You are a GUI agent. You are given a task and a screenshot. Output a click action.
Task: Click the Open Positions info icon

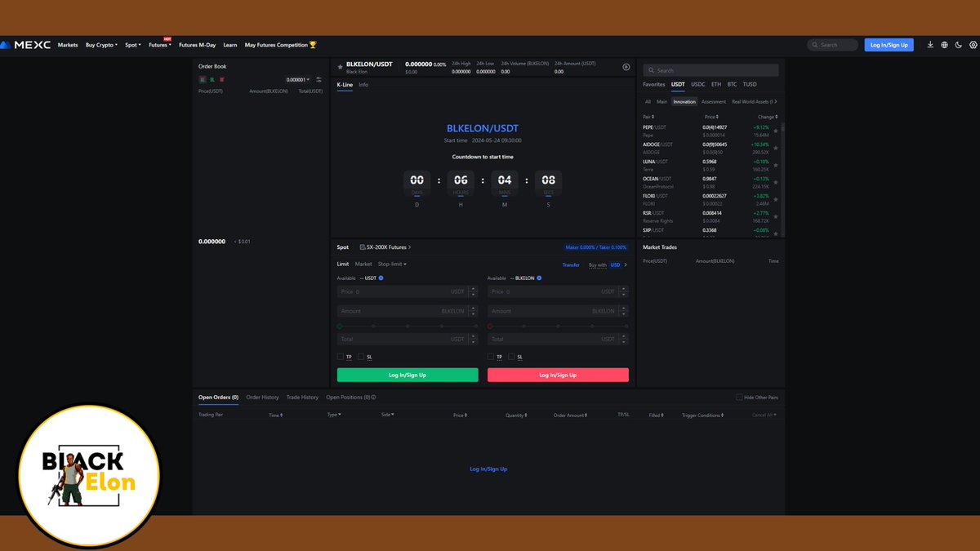point(373,398)
